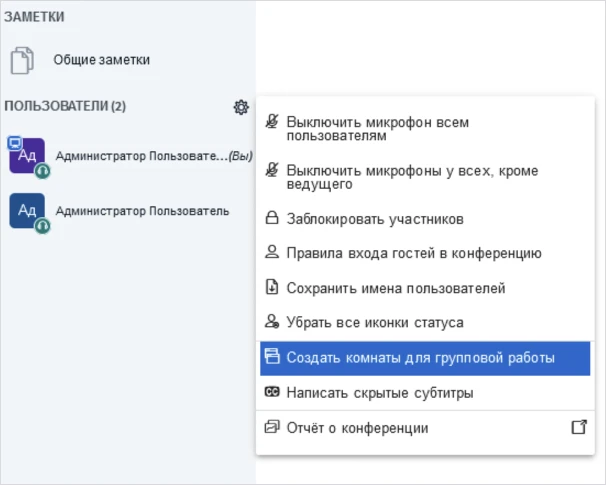The height and width of the screenshot is (485, 606).
Task: Click the person icon beside guest policy
Action: 272,252
